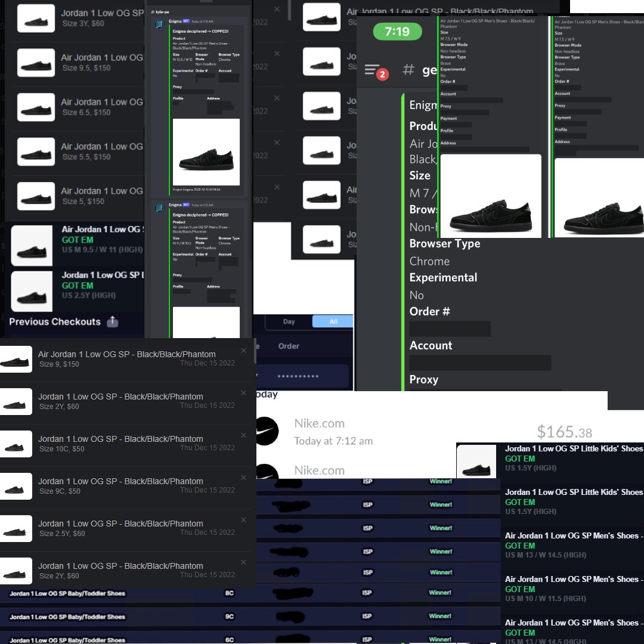Dismiss the Size 5, $150 row with its X

pyautogui.click(x=277, y=187)
